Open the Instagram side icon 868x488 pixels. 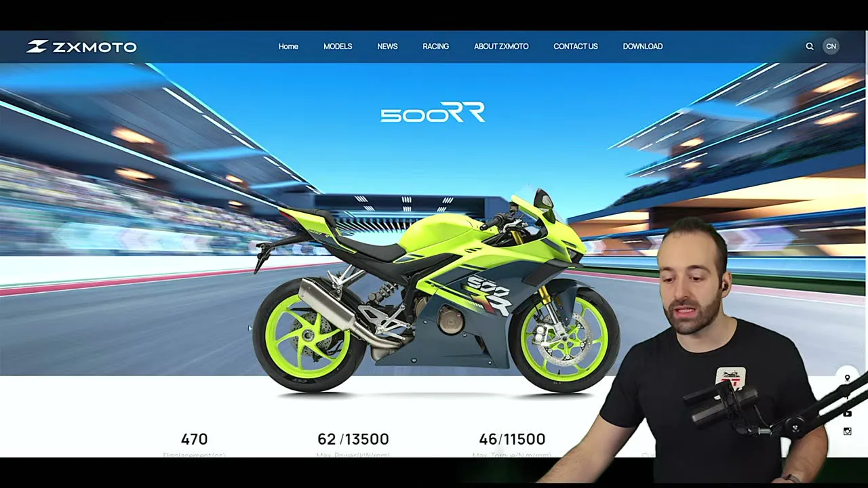pos(847,431)
